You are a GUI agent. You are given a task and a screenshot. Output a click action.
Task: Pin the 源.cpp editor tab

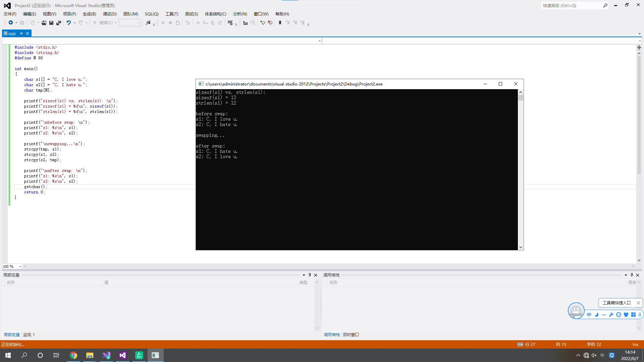21,34
